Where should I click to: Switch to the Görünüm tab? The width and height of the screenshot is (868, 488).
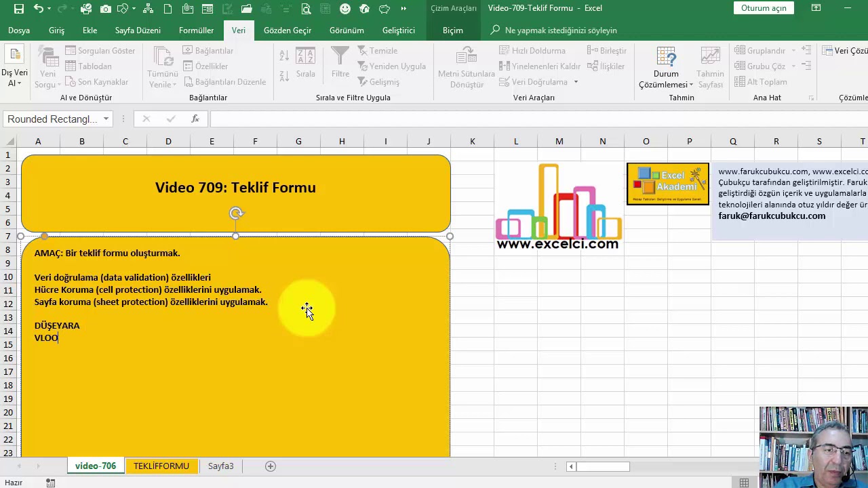(347, 30)
